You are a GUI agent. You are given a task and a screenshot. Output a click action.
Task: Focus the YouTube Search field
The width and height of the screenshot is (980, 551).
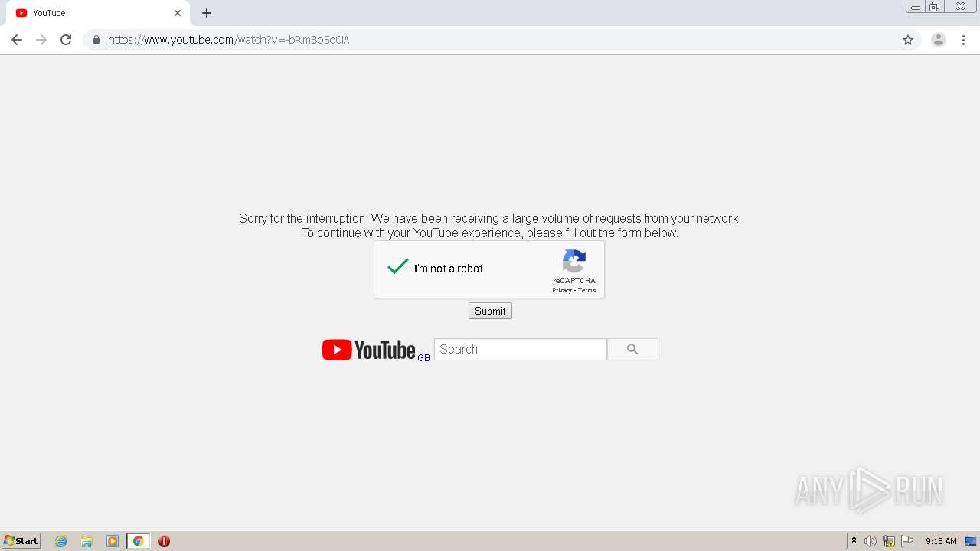coord(521,349)
